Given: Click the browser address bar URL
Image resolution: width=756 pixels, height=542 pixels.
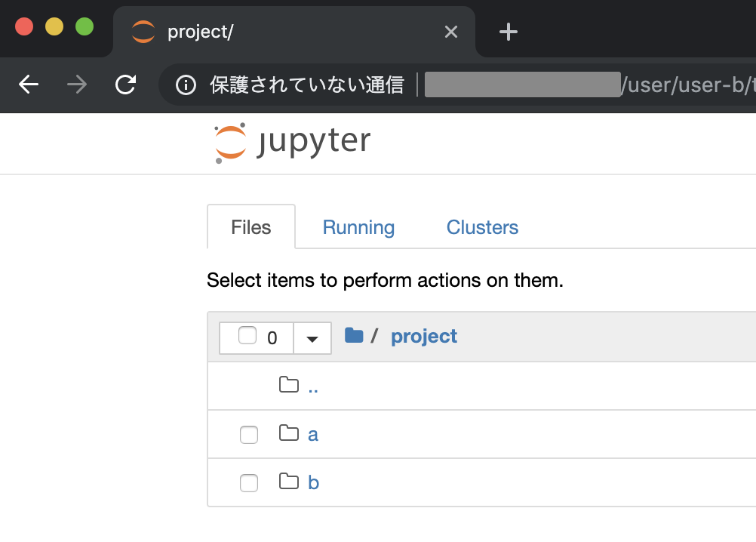Looking at the screenshot, I should click(x=589, y=85).
